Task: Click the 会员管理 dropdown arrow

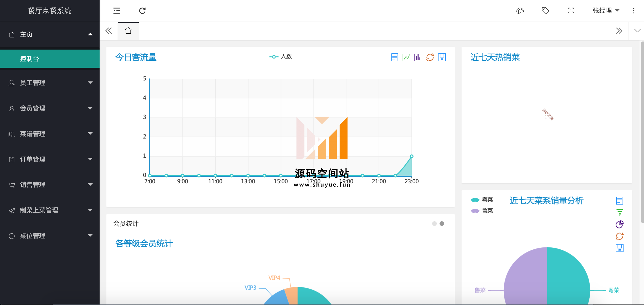Action: coord(90,108)
